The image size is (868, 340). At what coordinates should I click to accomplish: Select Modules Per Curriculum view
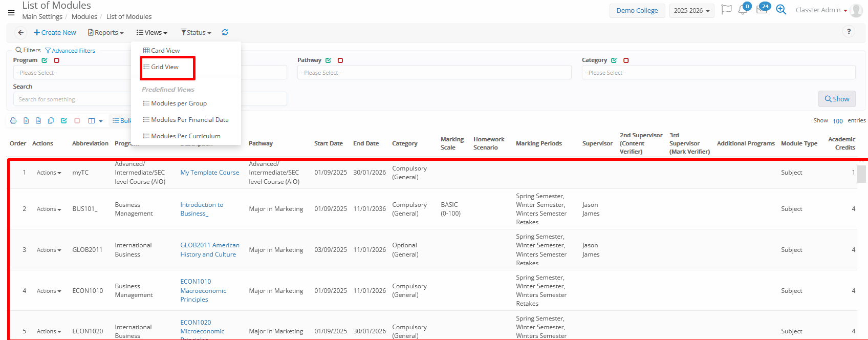[185, 136]
